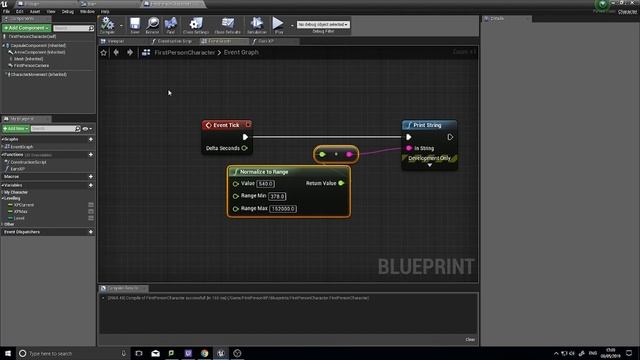Open the eye view options in My Blueprint
This screenshot has height=360, width=640.
[87, 129]
